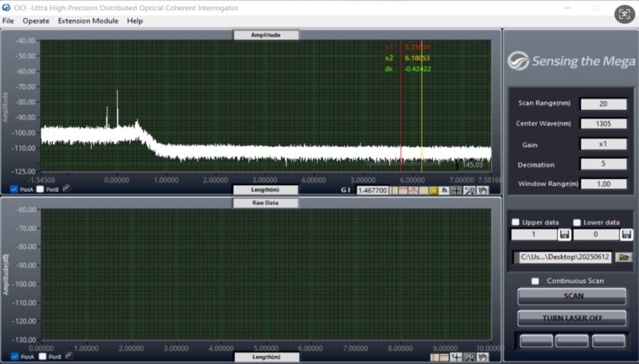Hide PlotA on the Raw Data graph
Image resolution: width=639 pixels, height=364 pixels.
[15, 356]
